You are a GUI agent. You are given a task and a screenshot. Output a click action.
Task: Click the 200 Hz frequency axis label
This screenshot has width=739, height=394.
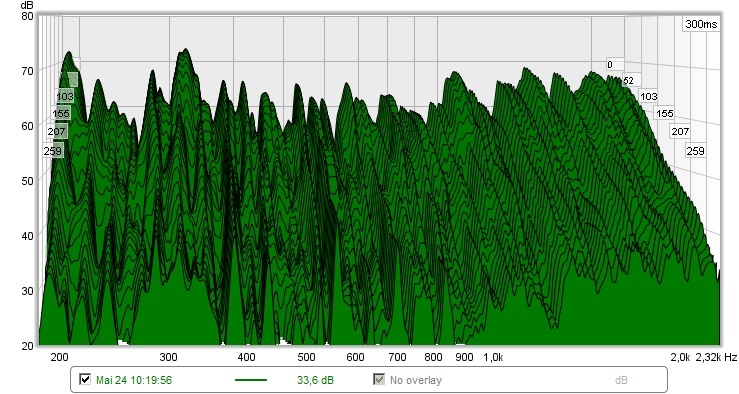click(x=59, y=357)
